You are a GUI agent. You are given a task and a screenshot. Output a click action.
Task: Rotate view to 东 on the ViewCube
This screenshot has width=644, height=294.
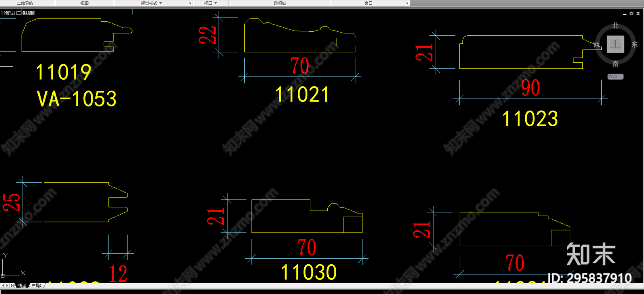[634, 45]
